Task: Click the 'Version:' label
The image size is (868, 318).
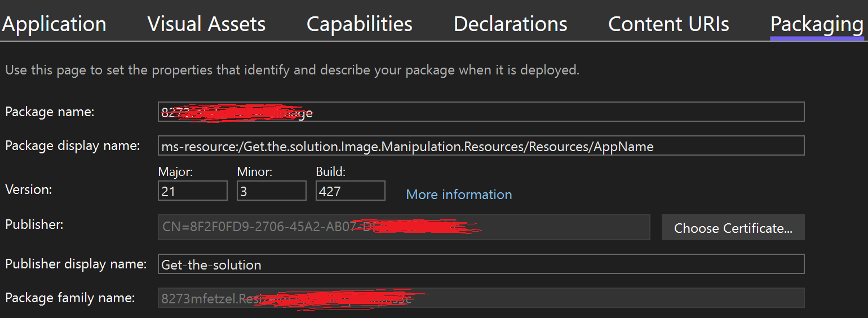Action: [x=29, y=189]
